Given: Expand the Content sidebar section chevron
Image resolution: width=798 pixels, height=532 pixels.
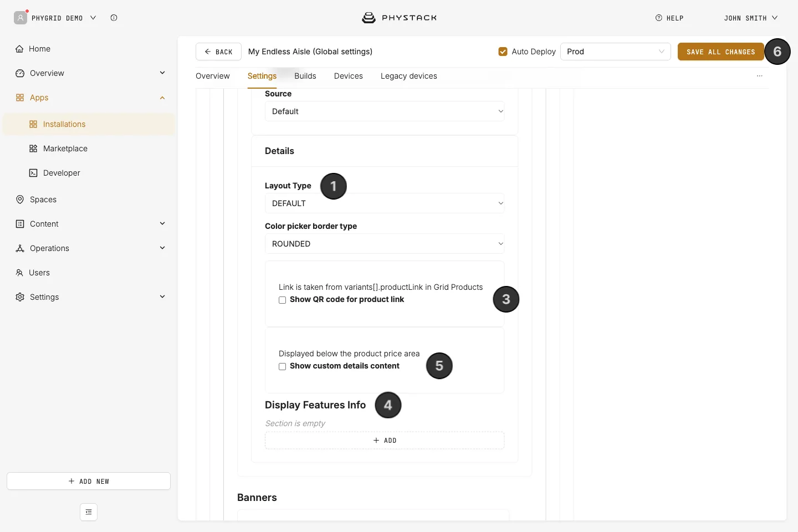Looking at the screenshot, I should [x=162, y=224].
